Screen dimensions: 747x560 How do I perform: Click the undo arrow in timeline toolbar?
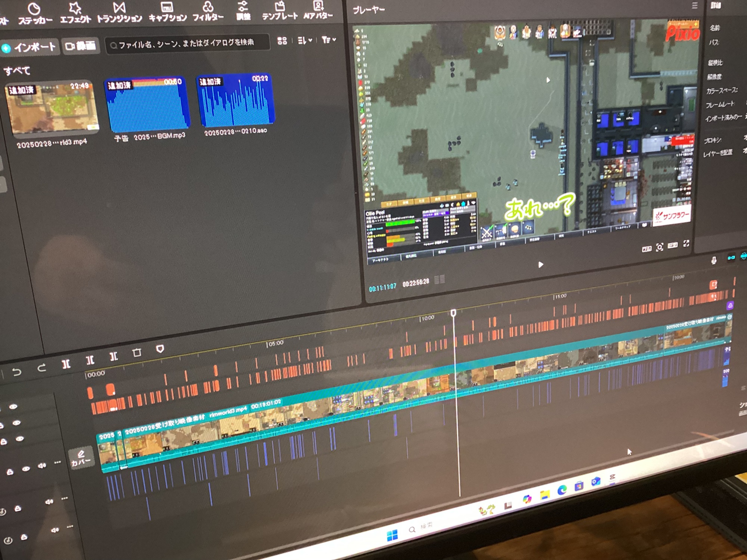[17, 372]
